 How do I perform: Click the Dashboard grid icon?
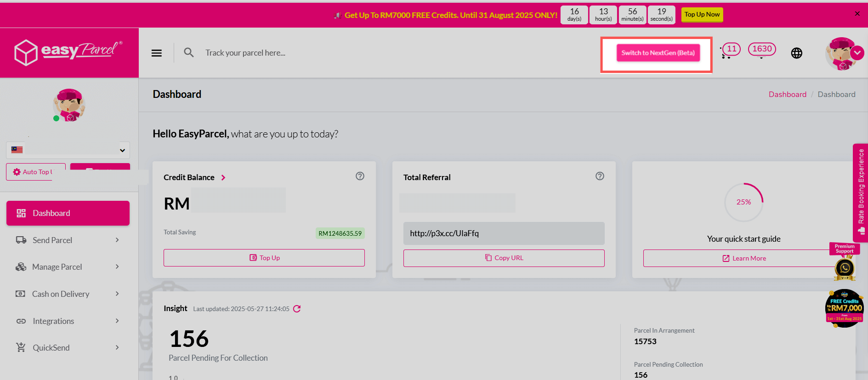(21, 213)
